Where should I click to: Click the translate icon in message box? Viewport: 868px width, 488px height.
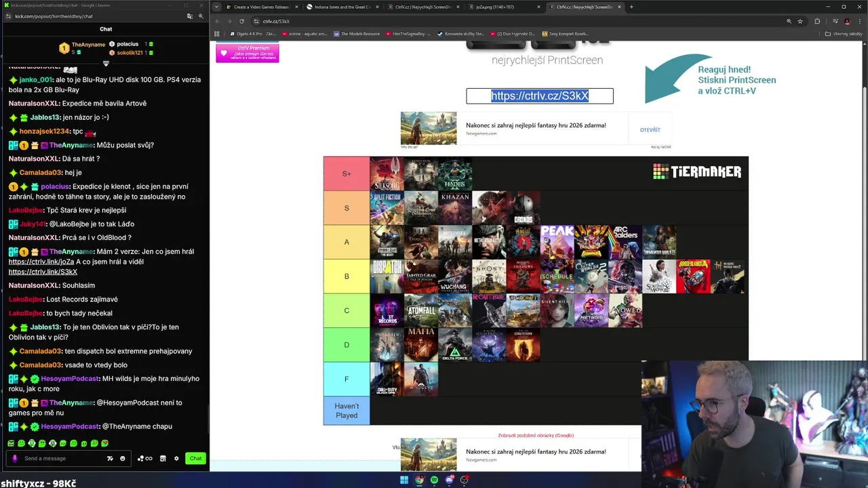[110, 458]
